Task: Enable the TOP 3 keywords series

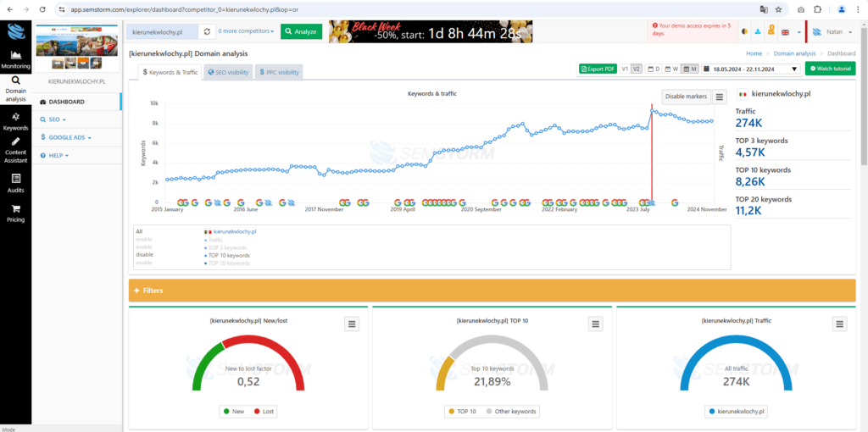Action: pos(143,247)
